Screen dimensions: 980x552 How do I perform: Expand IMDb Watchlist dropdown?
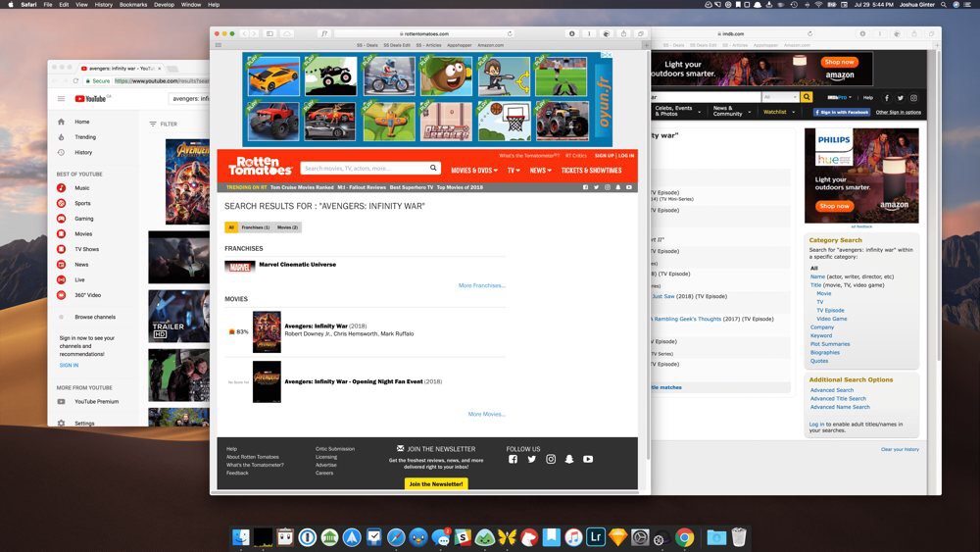pos(779,112)
